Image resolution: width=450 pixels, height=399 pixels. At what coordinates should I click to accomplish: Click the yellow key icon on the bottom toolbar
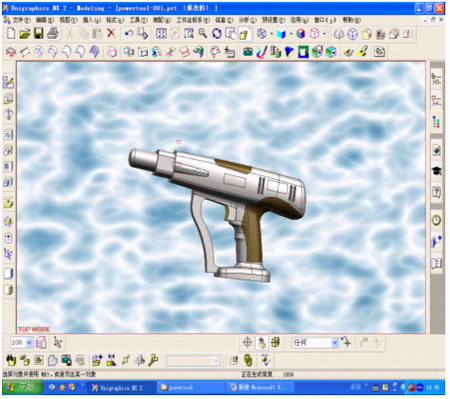click(153, 360)
